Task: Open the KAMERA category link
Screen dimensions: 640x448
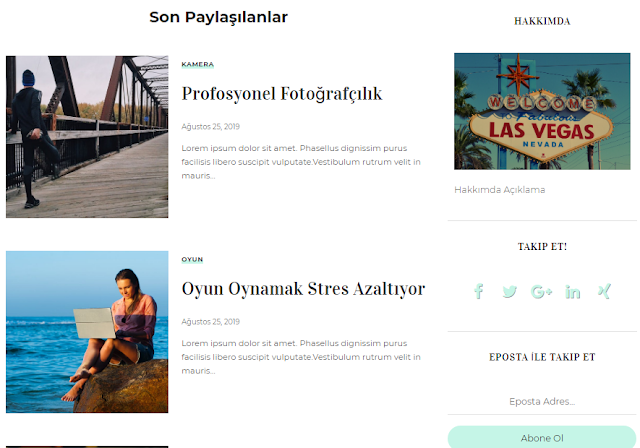Action: click(x=198, y=64)
